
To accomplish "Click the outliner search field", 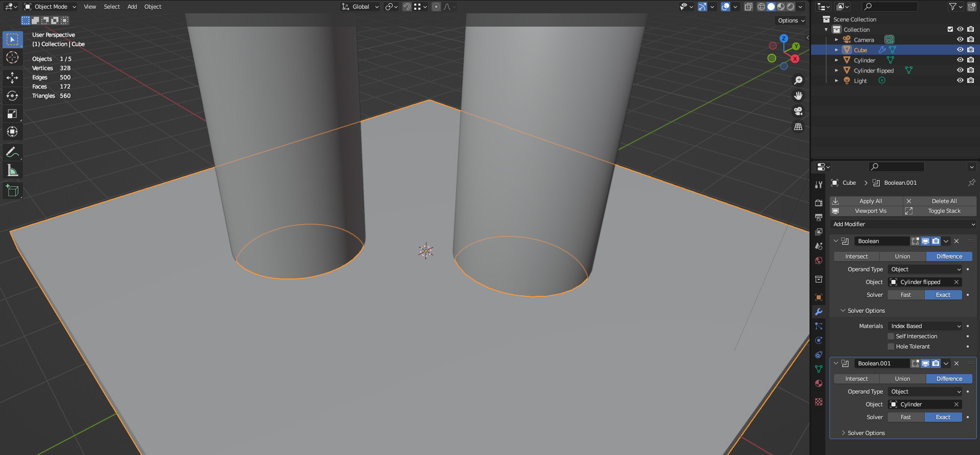I will pyautogui.click(x=890, y=7).
